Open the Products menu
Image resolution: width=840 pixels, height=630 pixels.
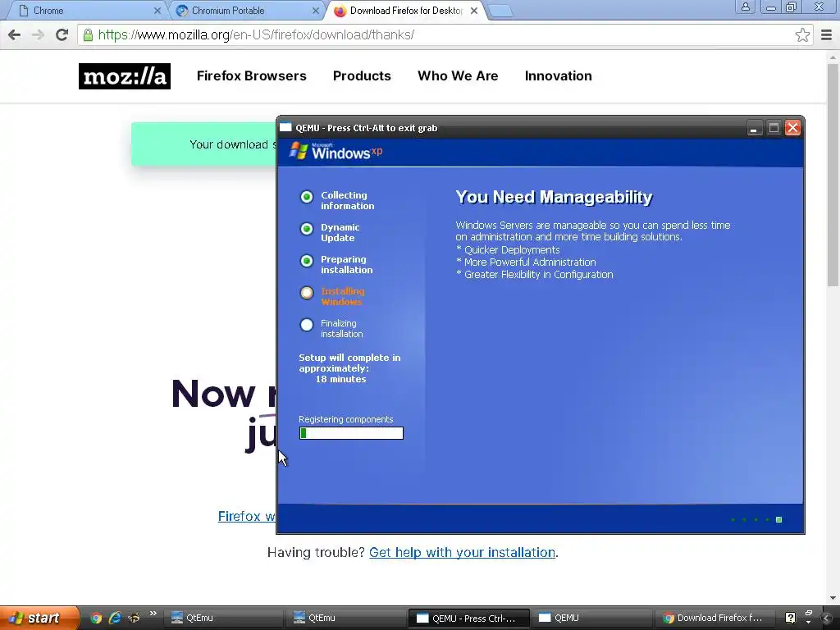(x=362, y=76)
